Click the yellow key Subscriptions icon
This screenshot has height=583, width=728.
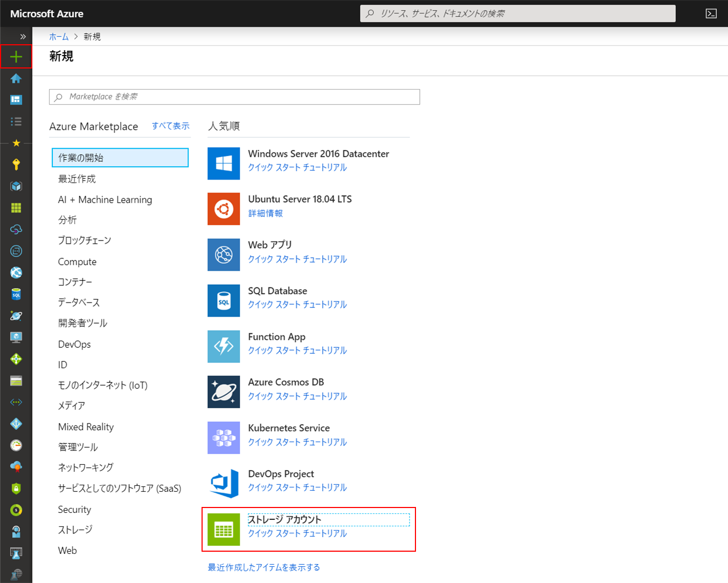(16, 164)
